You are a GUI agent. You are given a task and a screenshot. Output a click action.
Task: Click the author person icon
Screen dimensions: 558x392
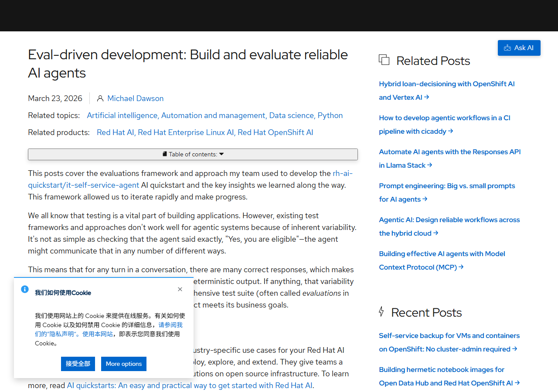click(100, 98)
